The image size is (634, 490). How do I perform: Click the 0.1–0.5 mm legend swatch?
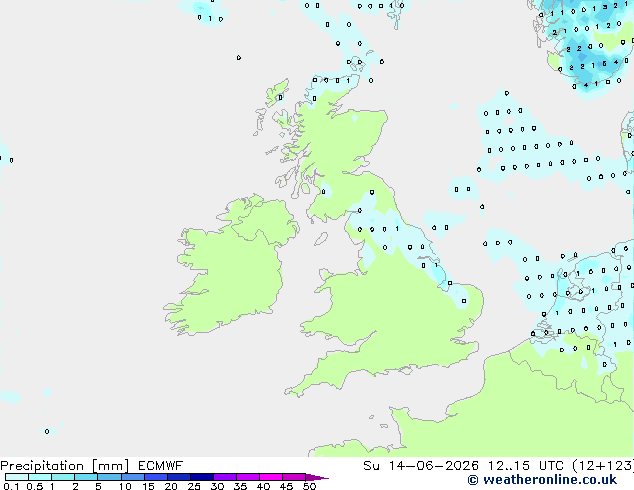click(x=17, y=477)
